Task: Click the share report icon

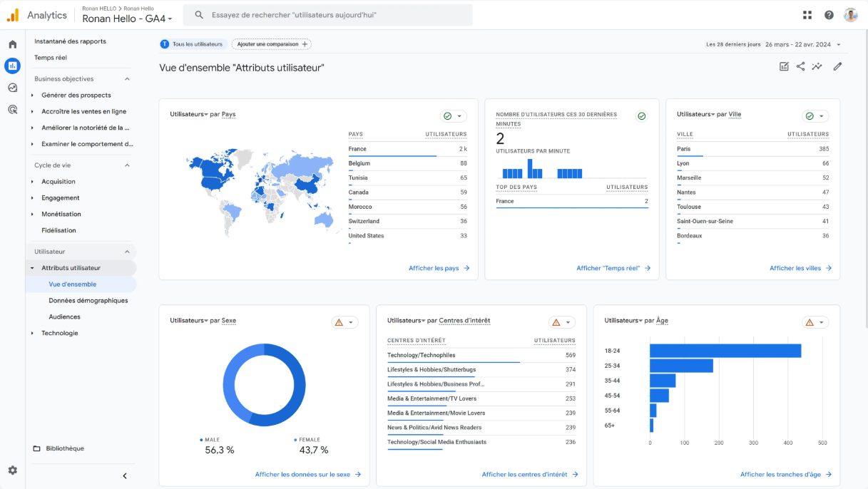Action: tap(800, 66)
